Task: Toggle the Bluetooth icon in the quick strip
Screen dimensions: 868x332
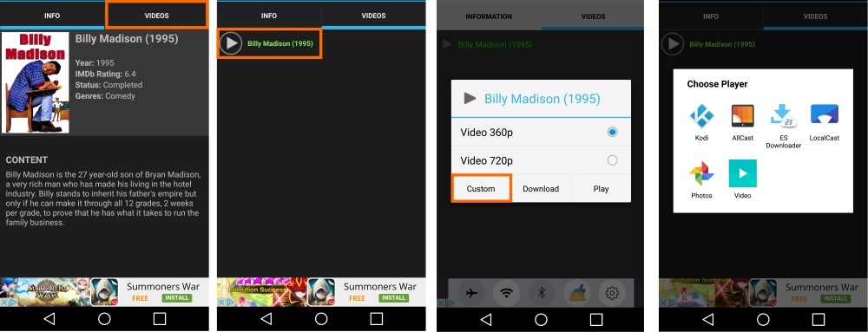Action: 542,293
